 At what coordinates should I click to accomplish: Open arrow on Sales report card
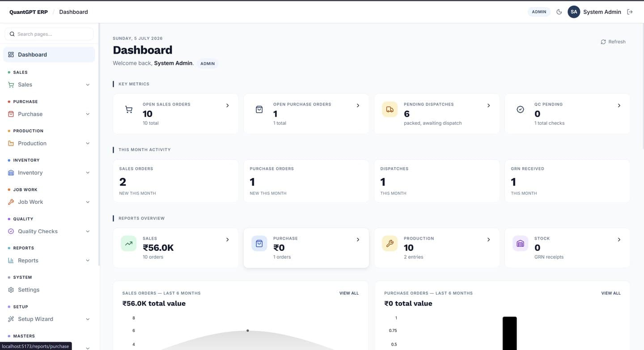tap(227, 240)
